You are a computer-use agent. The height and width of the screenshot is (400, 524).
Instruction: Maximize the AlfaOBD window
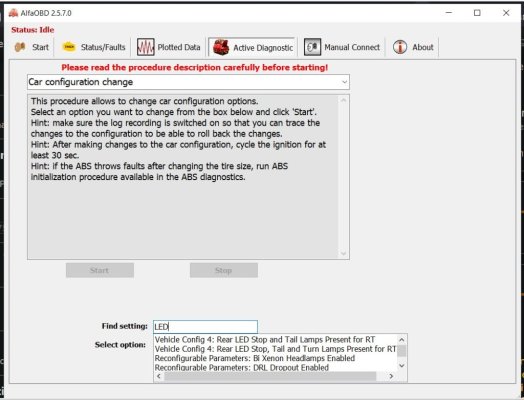click(x=477, y=13)
